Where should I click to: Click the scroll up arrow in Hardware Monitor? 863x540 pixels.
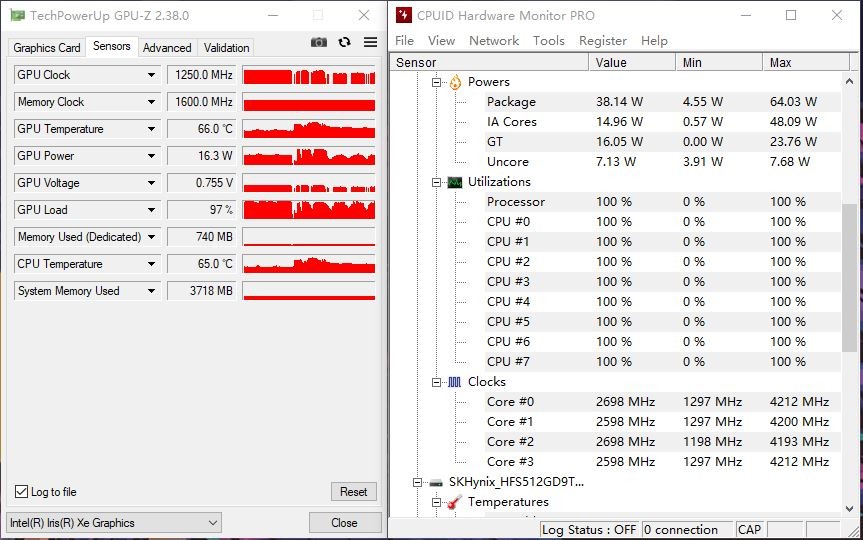tap(849, 81)
